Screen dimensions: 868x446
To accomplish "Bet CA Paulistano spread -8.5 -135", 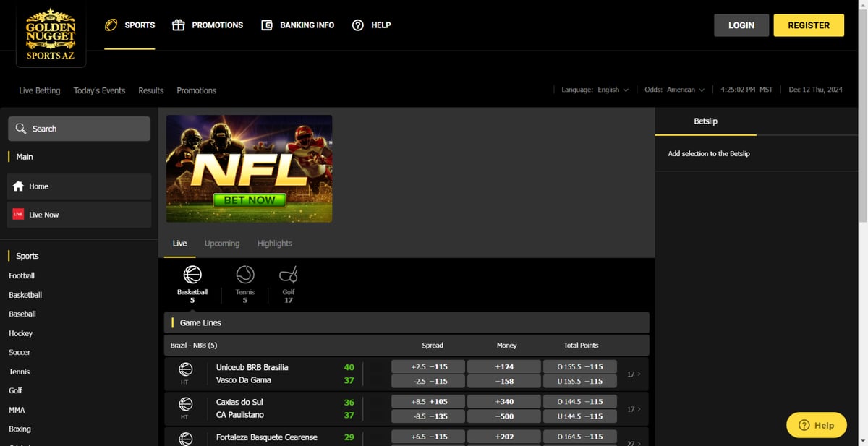I will [428, 416].
